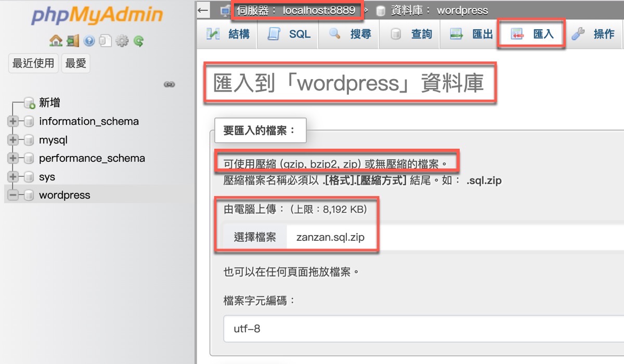Screen dimensions: 624x364
Task: Select performance_schema in database list
Action: pos(92,159)
